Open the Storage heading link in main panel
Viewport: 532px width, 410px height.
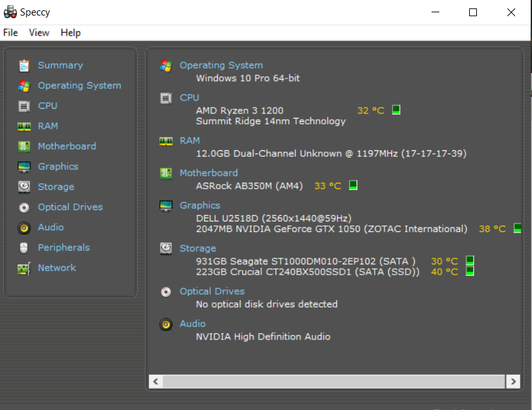click(x=198, y=248)
